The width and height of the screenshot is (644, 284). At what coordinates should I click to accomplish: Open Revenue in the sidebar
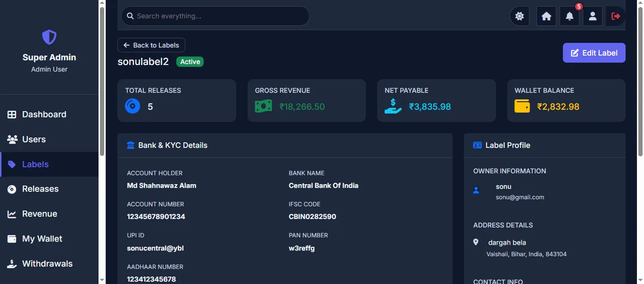tap(49, 214)
